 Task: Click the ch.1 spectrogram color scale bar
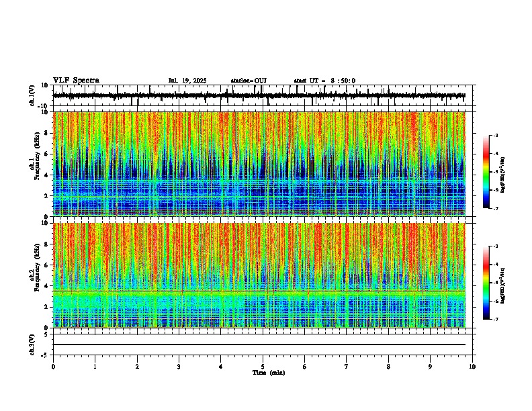(486, 172)
